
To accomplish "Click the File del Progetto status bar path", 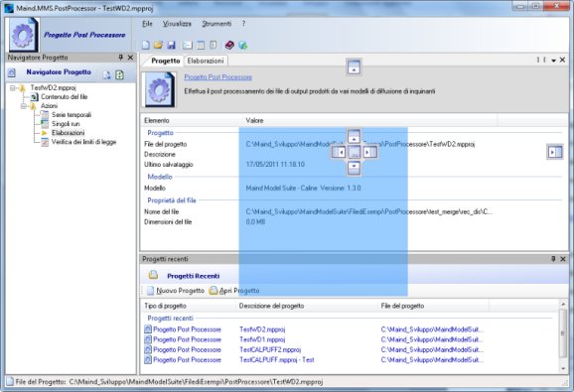I will pos(196,382).
